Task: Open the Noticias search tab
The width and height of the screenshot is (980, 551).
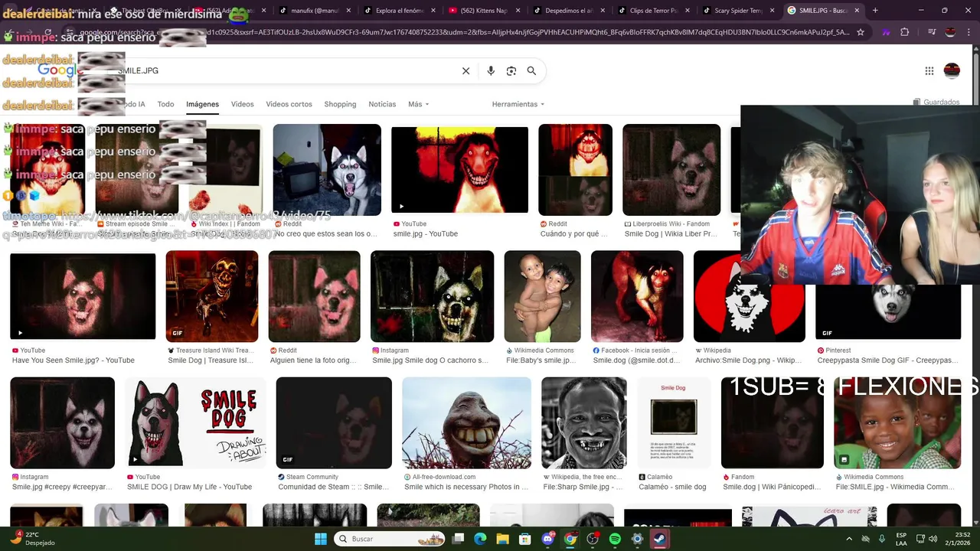Action: coord(382,104)
